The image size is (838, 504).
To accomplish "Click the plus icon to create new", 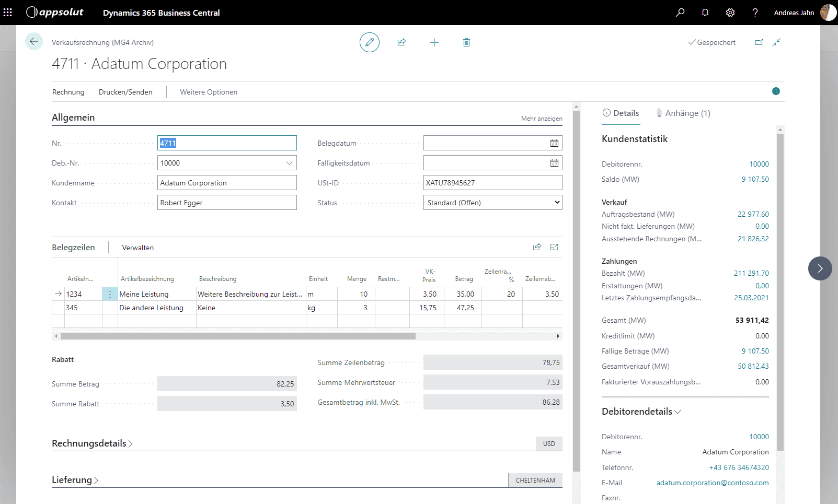I will 434,42.
